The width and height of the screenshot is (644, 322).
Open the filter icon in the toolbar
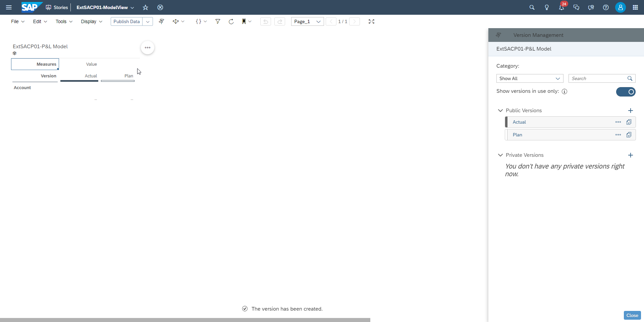(218, 21)
